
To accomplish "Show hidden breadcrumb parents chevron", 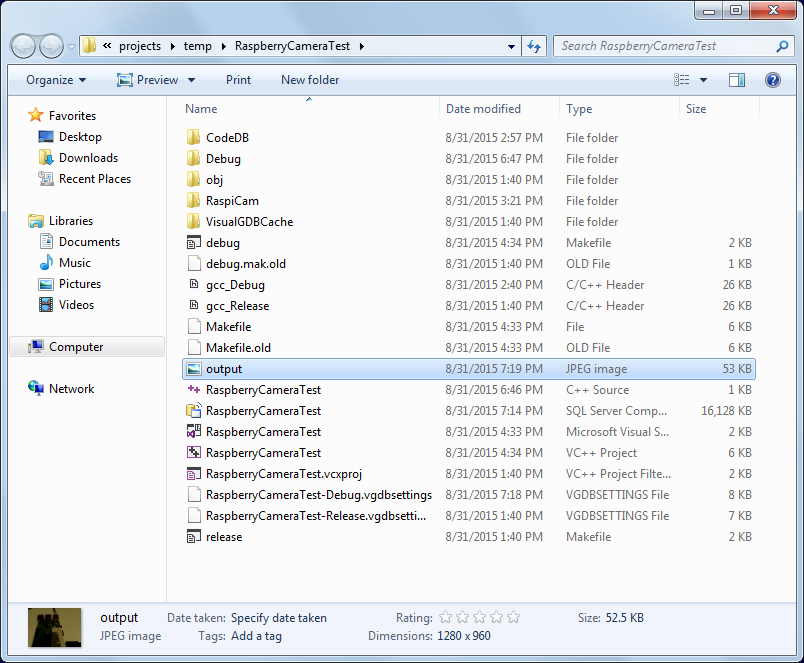I will click(x=107, y=46).
